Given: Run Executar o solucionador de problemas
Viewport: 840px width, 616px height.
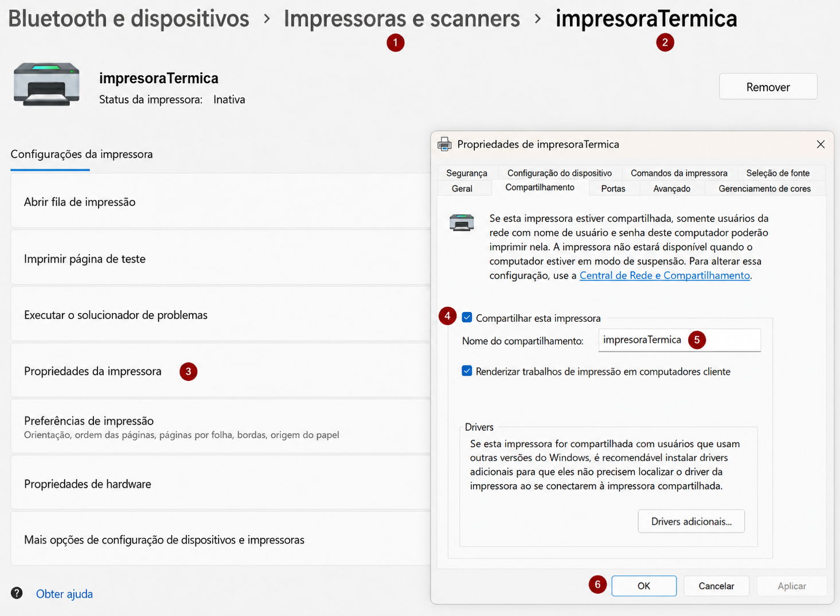Looking at the screenshot, I should point(221,314).
